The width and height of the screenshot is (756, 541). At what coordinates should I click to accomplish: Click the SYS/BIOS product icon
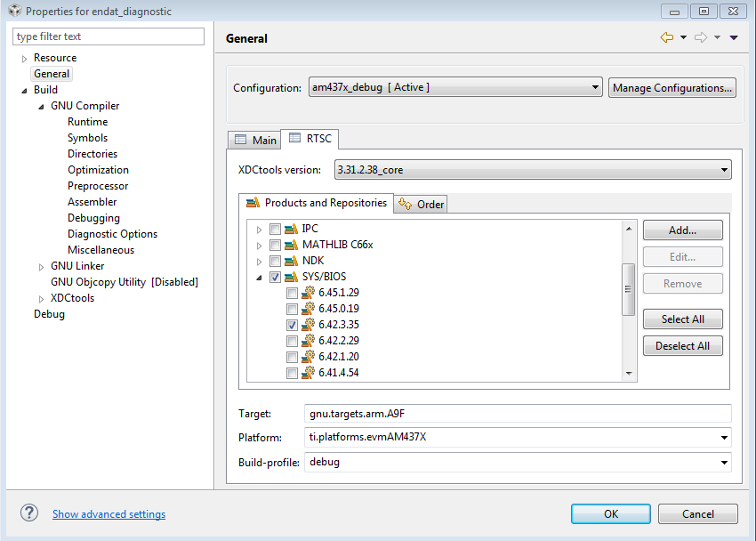pos(291,277)
